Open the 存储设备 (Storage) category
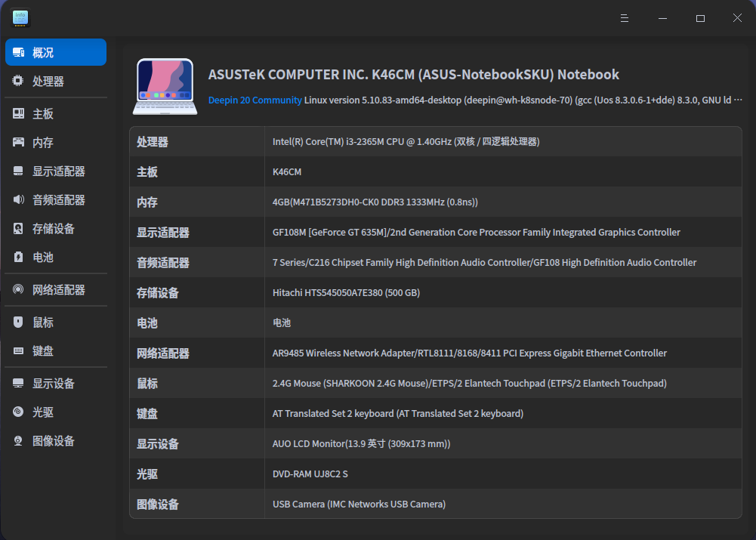The width and height of the screenshot is (756, 540). (x=55, y=228)
